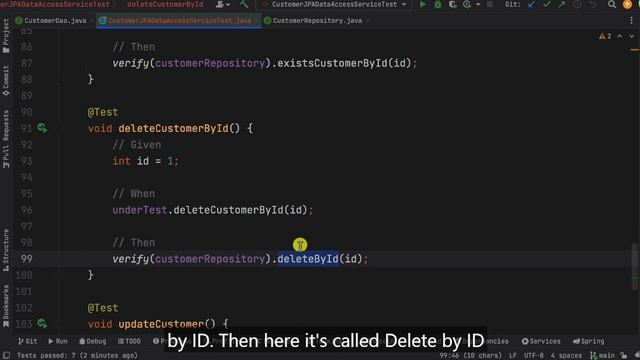
Task: Run CustomerJPADataAccessServiceTest with the green play icon
Action: pyautogui.click(x=422, y=4)
